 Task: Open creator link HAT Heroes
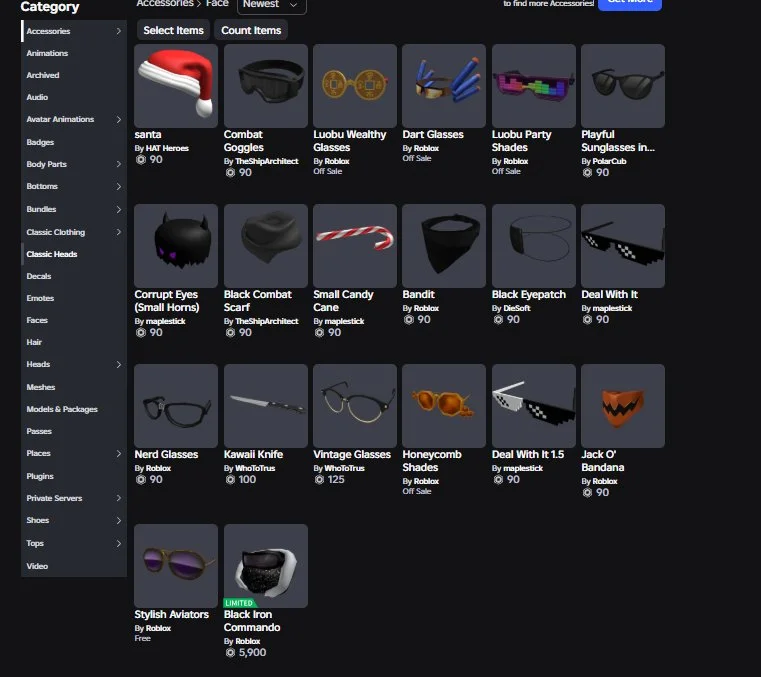(x=167, y=148)
